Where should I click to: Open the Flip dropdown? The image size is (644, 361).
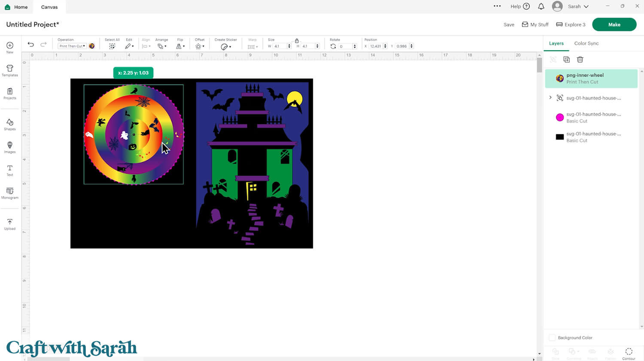coord(180,46)
